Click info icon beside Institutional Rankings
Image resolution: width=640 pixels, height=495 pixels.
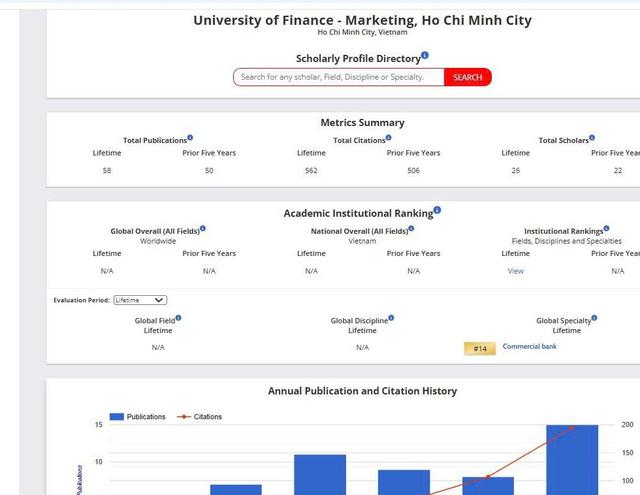(606, 228)
